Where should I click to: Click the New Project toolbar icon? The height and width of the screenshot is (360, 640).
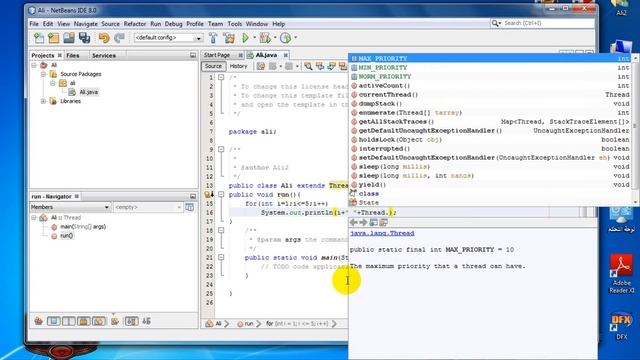[53, 38]
